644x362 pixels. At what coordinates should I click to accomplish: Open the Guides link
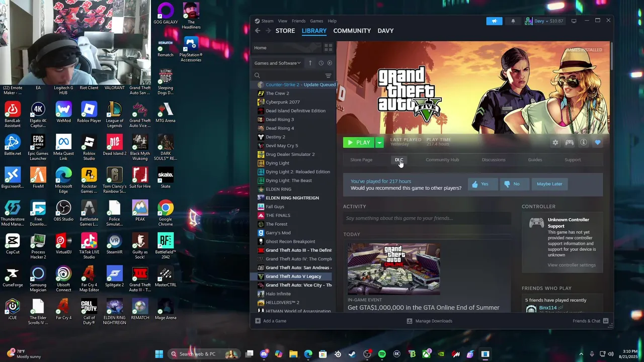pos(535,160)
